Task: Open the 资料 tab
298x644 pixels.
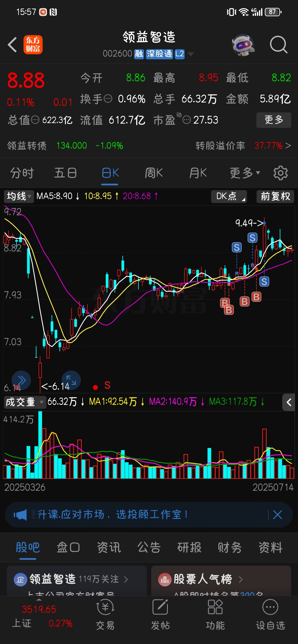Action: (x=270, y=547)
